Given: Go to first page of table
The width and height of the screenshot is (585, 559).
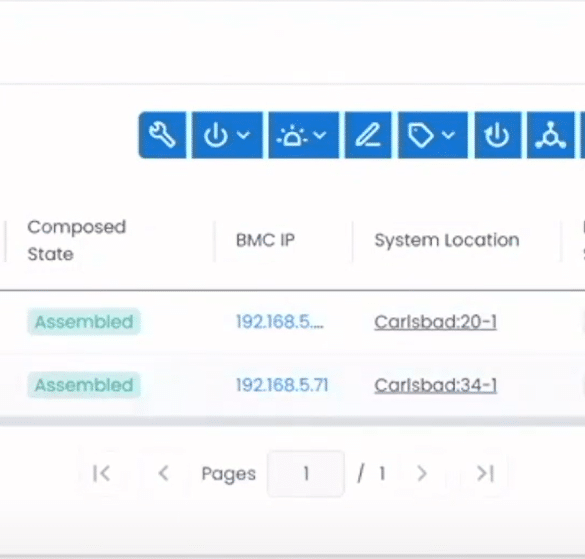Looking at the screenshot, I should coord(101,474).
